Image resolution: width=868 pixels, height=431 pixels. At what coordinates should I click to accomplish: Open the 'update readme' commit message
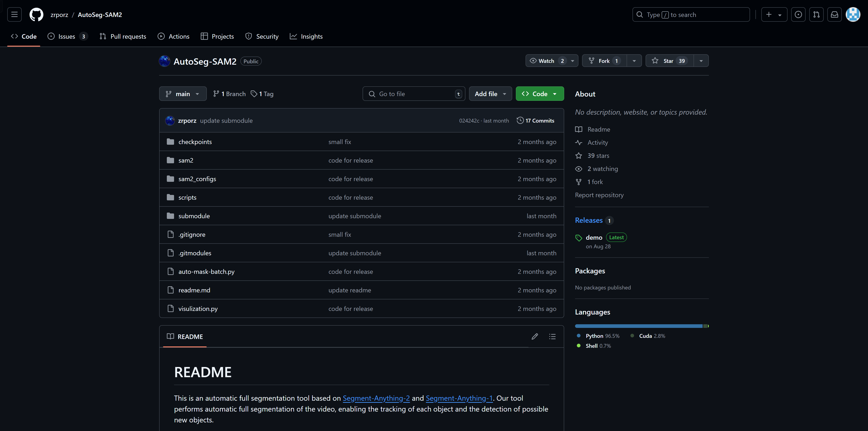[350, 290]
